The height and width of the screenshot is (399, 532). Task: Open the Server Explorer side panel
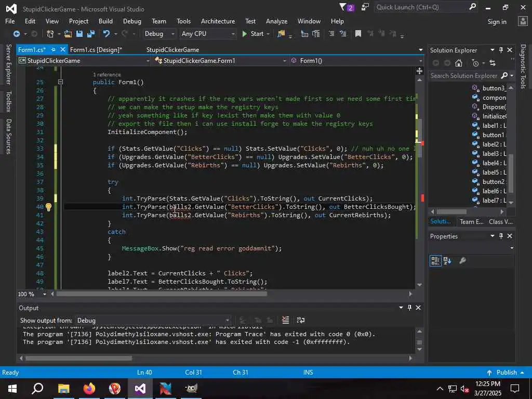click(x=8, y=64)
